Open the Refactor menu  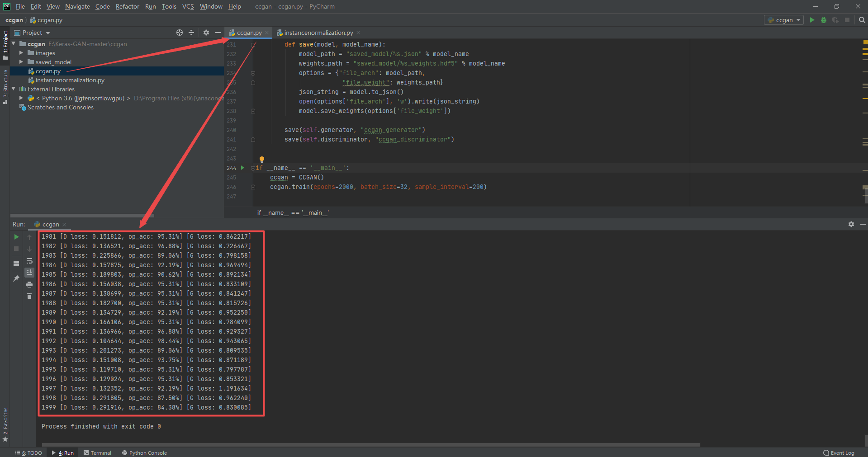tap(127, 6)
